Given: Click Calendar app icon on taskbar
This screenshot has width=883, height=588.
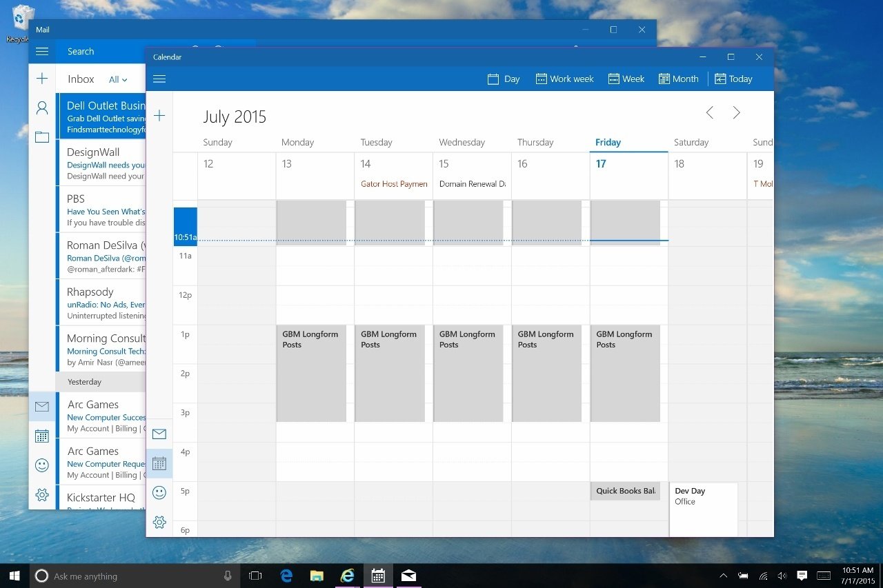Looking at the screenshot, I should (x=378, y=576).
